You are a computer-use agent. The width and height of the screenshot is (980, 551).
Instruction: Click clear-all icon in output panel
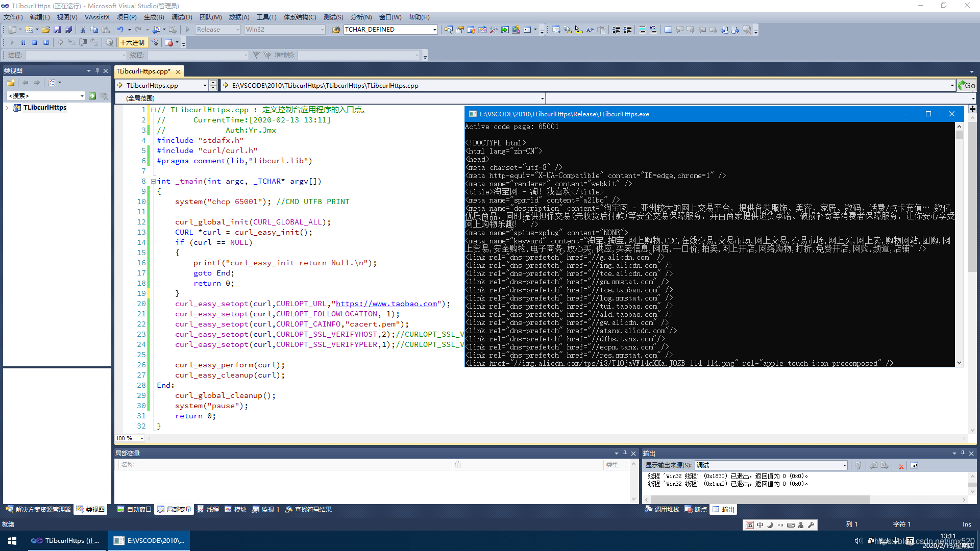point(900,465)
